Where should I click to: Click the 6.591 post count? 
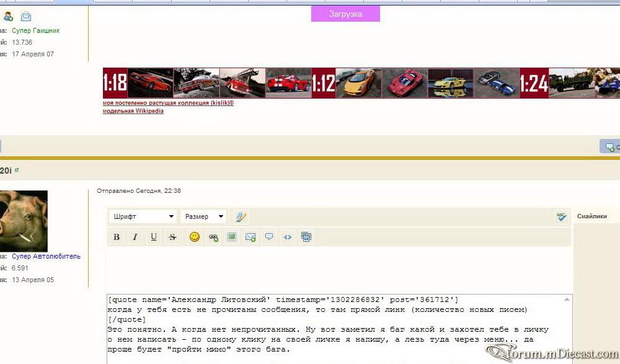pos(20,268)
